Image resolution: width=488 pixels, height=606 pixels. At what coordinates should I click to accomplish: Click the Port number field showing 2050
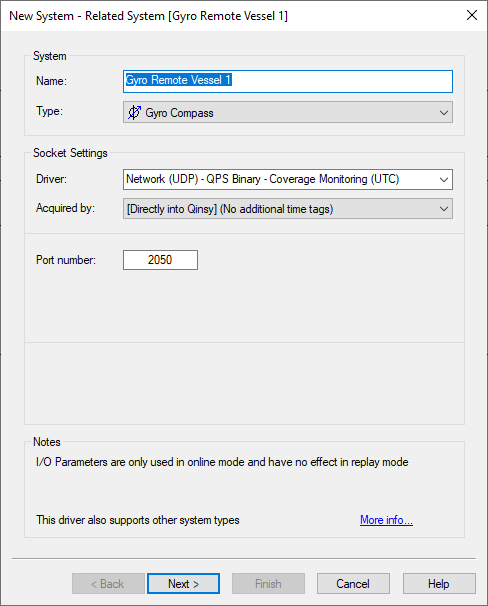coord(160,260)
